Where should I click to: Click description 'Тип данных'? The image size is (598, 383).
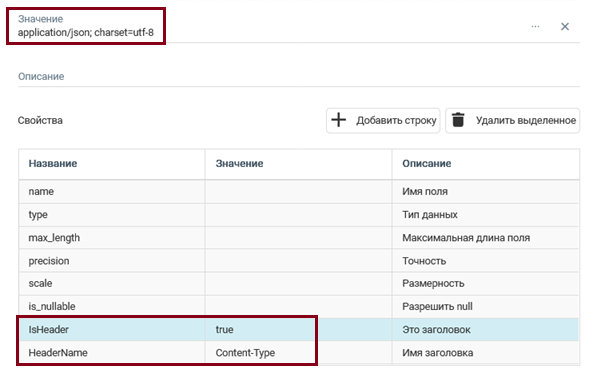coord(430,215)
